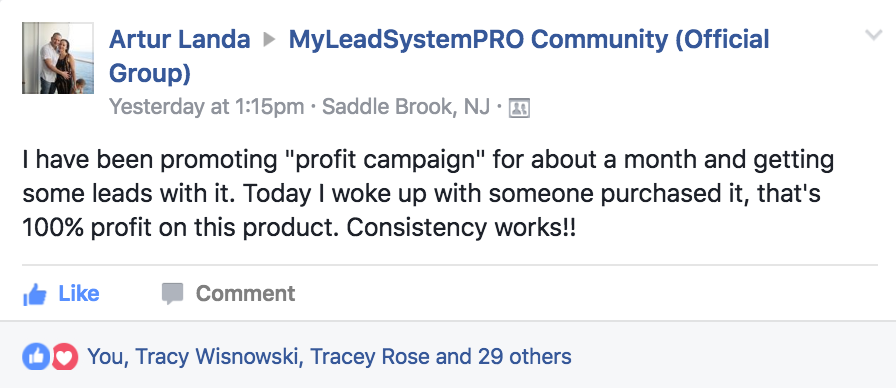The image size is (896, 388).
Task: Click the gray Comment speech bubble icon
Action: point(172,294)
